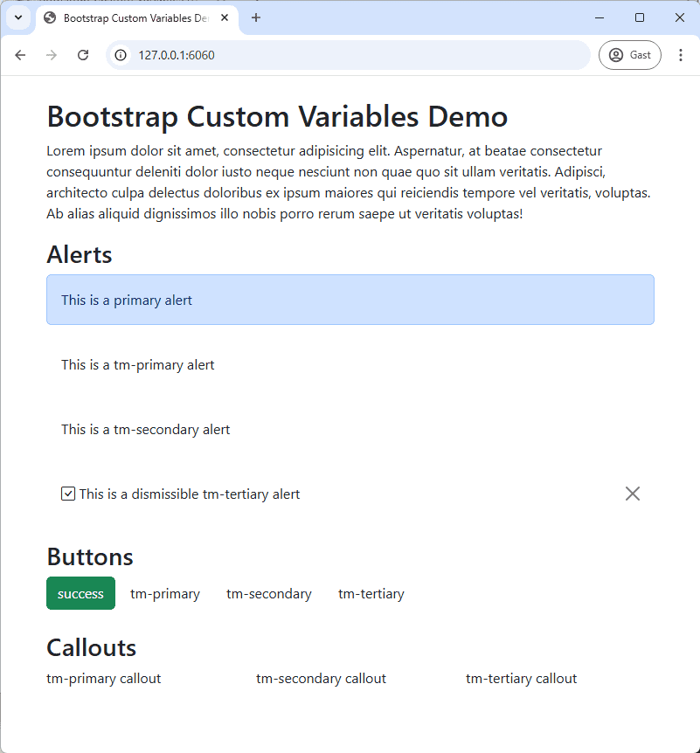The height and width of the screenshot is (753, 700).
Task: Open a new tab with plus icon
Action: click(256, 17)
